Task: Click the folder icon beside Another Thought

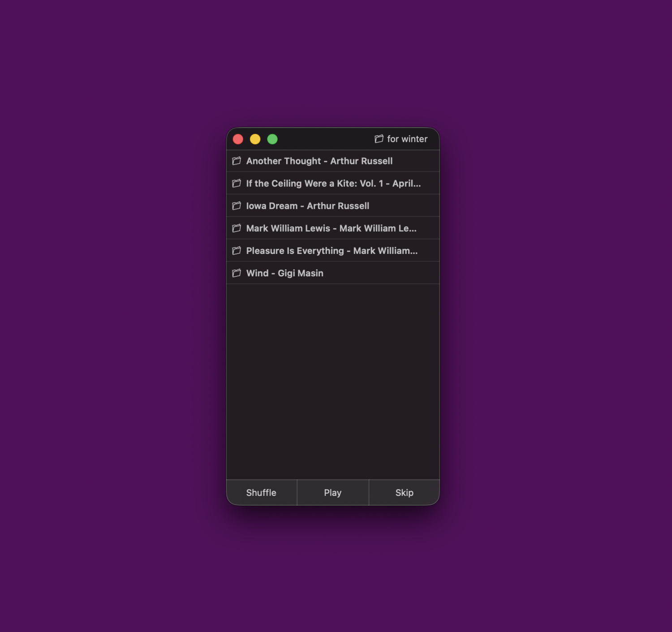Action: point(237,161)
